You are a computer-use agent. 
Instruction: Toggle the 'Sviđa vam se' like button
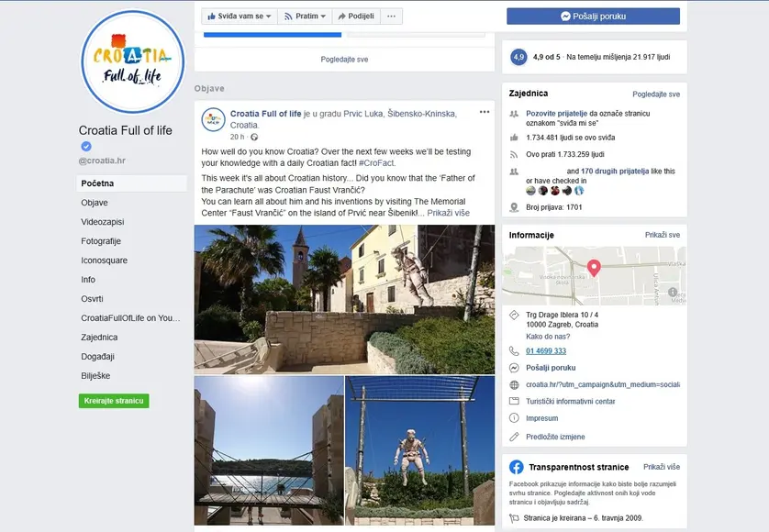tap(239, 17)
